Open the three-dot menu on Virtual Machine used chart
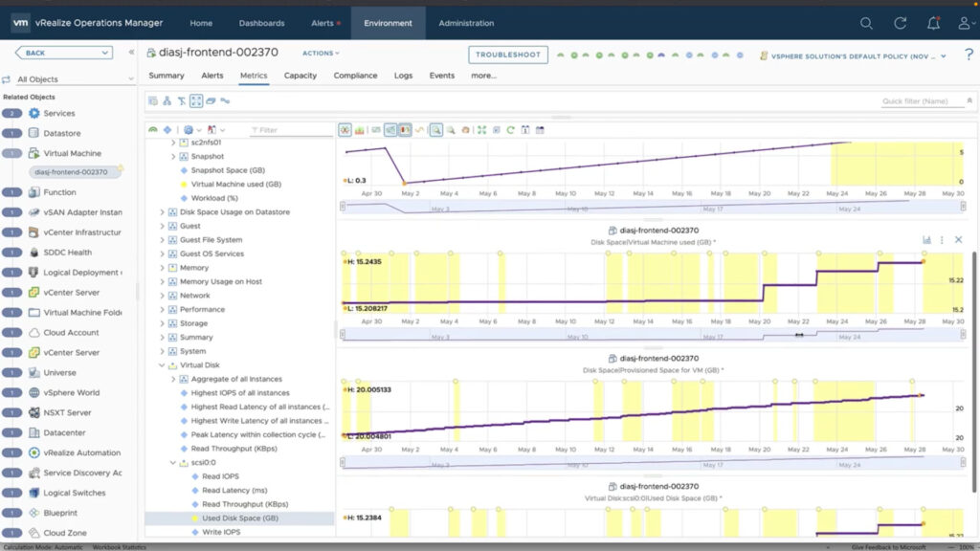This screenshot has height=551, width=980. pos(942,240)
